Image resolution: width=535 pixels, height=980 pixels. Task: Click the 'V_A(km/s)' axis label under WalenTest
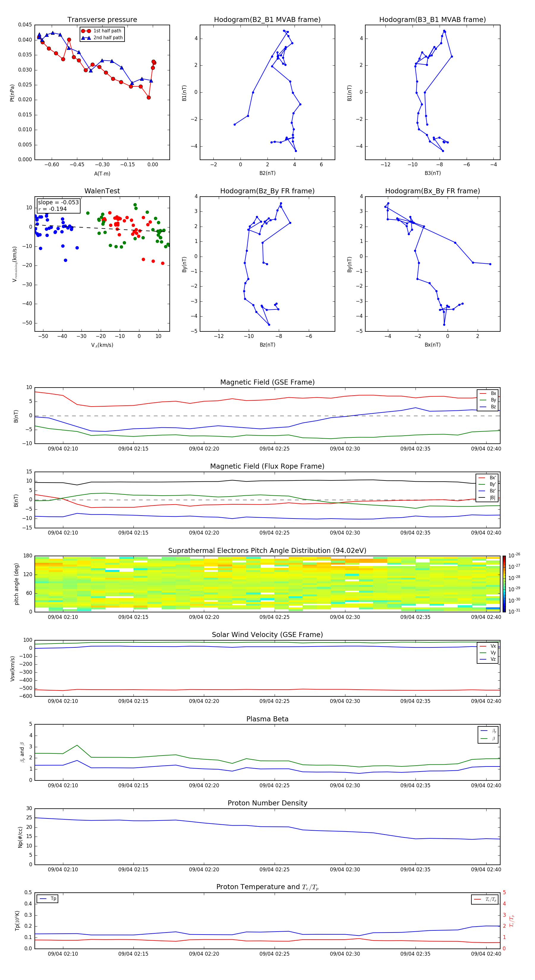pos(102,345)
